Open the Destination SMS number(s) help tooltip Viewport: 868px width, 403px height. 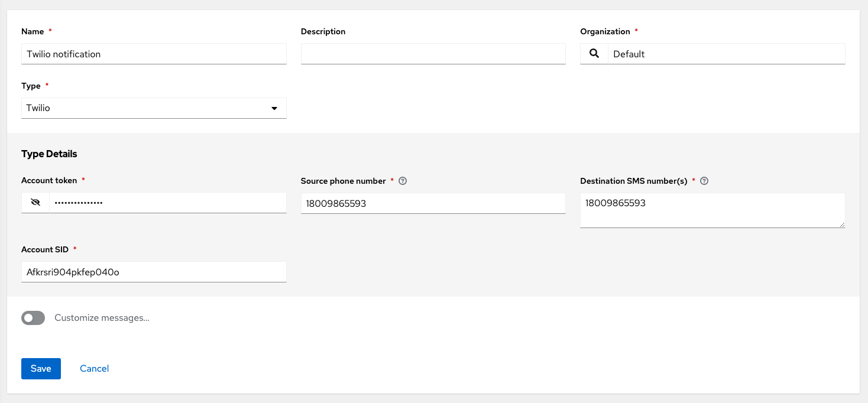click(x=704, y=181)
